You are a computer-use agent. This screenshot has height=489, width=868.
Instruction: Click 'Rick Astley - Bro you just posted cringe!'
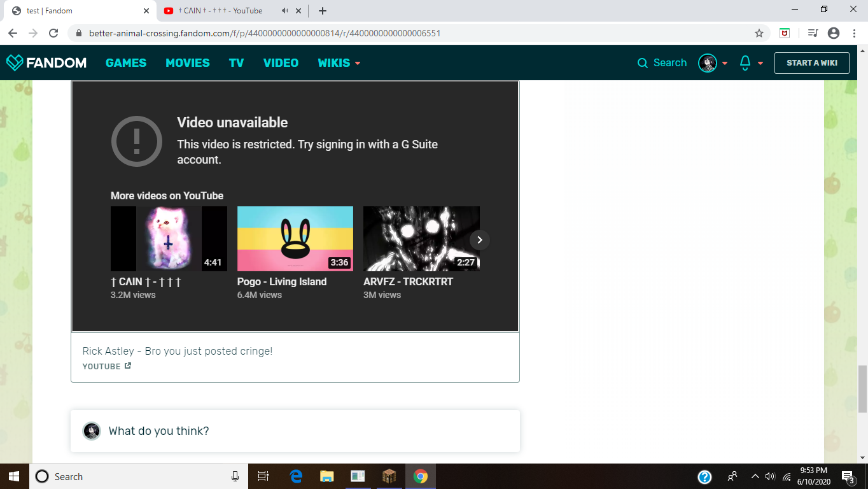[178, 351]
